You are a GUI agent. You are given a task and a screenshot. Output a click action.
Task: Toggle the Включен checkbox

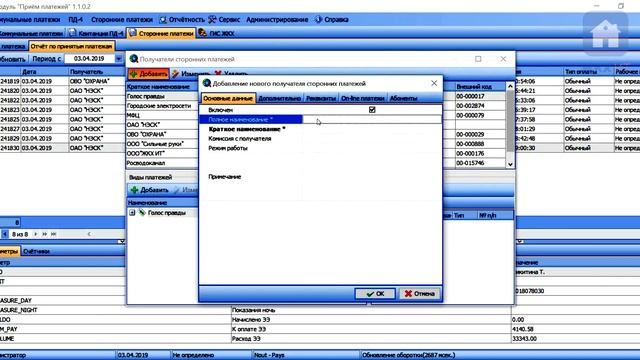(x=372, y=110)
